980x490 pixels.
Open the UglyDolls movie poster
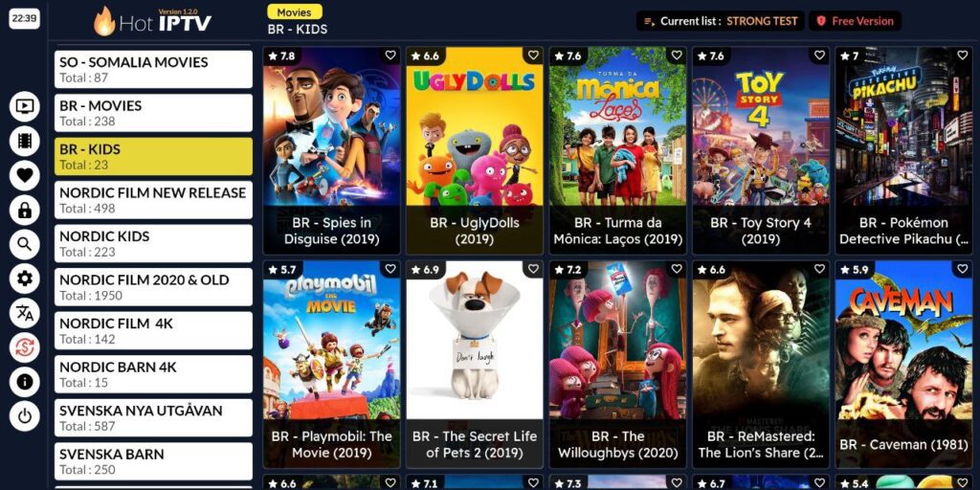click(x=475, y=150)
